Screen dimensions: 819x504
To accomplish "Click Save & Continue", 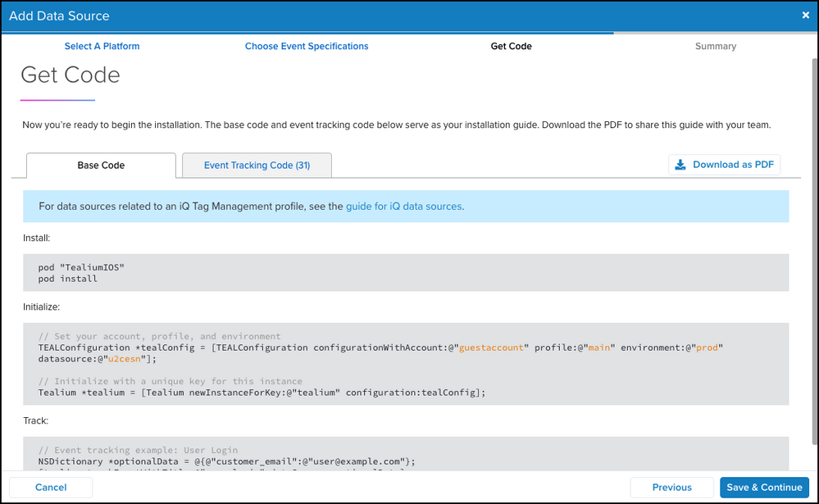I will [764, 487].
